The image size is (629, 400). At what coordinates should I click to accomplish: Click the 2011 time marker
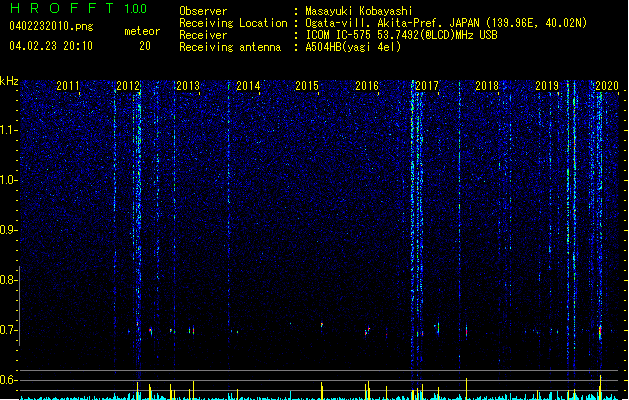tap(68, 86)
